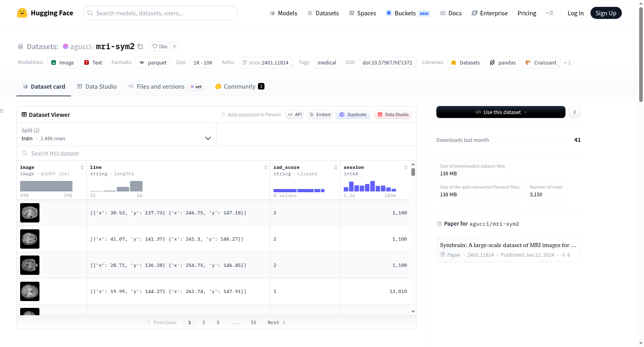This screenshot has height=347, width=644.
Task: Click the Search this dataset field
Action: point(217,153)
